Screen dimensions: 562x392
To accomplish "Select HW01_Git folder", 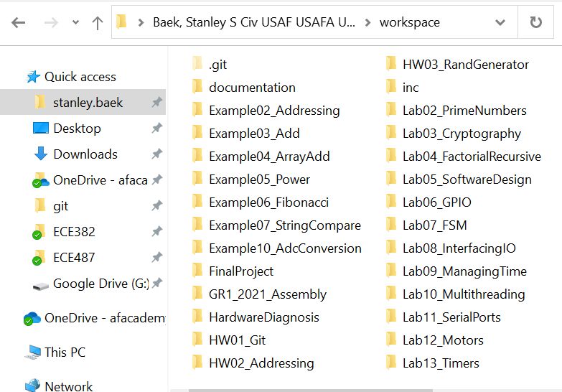I will [x=229, y=340].
